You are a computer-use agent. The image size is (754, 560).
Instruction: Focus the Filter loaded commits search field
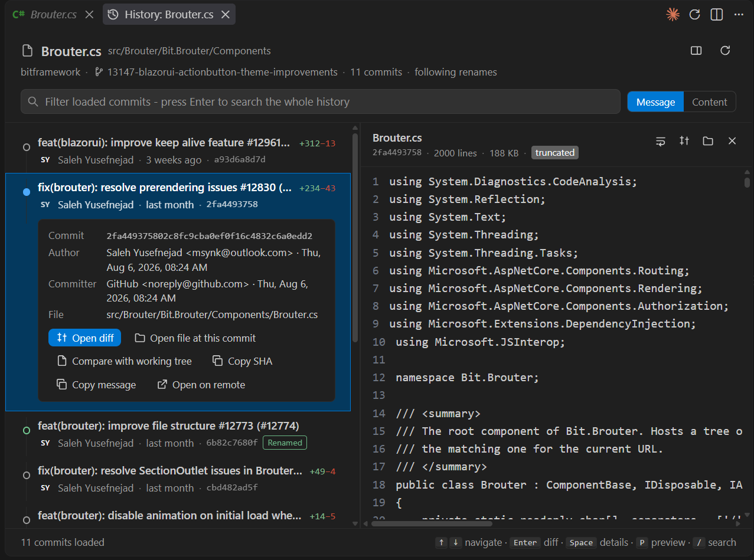[x=321, y=101]
